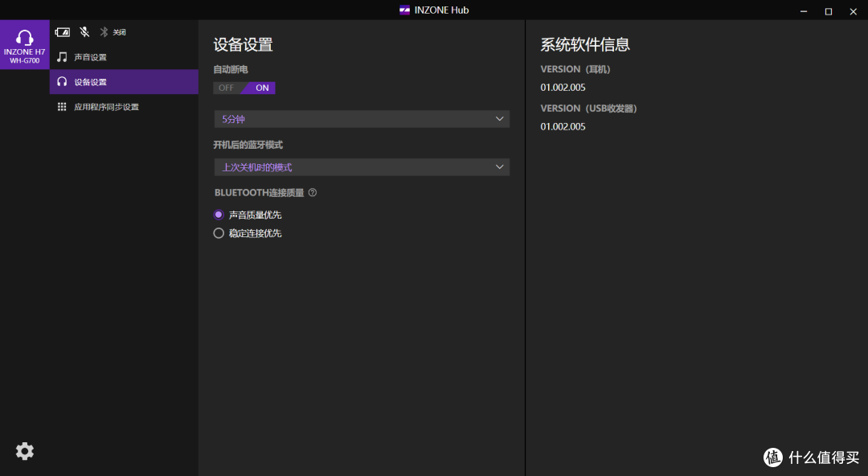The width and height of the screenshot is (868, 476).
Task: Click the INZONE Hub logo in title bar
Action: click(x=404, y=10)
